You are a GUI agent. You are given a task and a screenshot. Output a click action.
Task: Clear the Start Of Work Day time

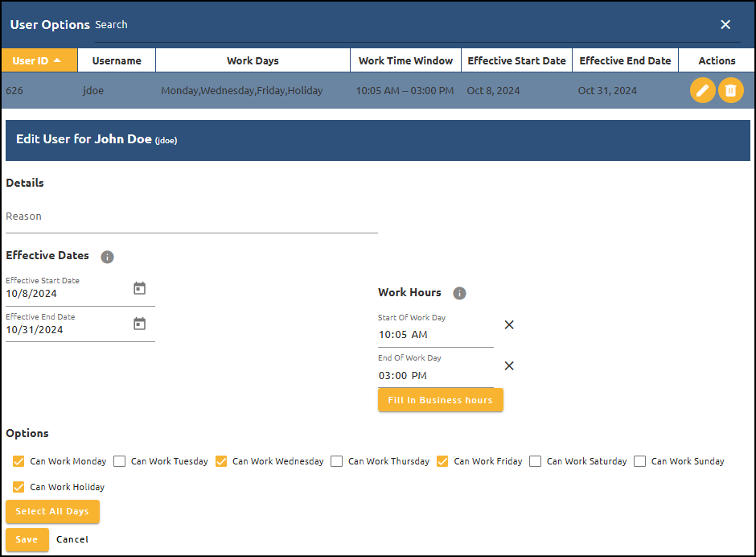509,324
